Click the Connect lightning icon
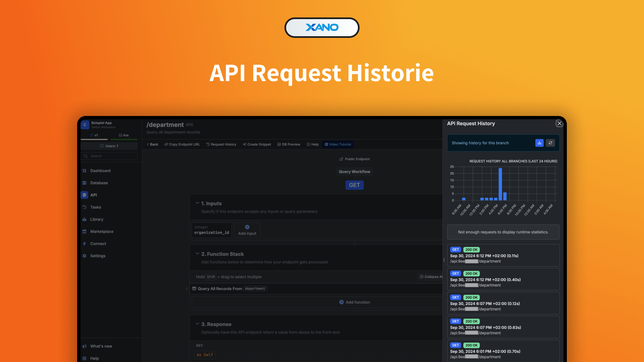The height and width of the screenshot is (362, 644). click(x=85, y=244)
